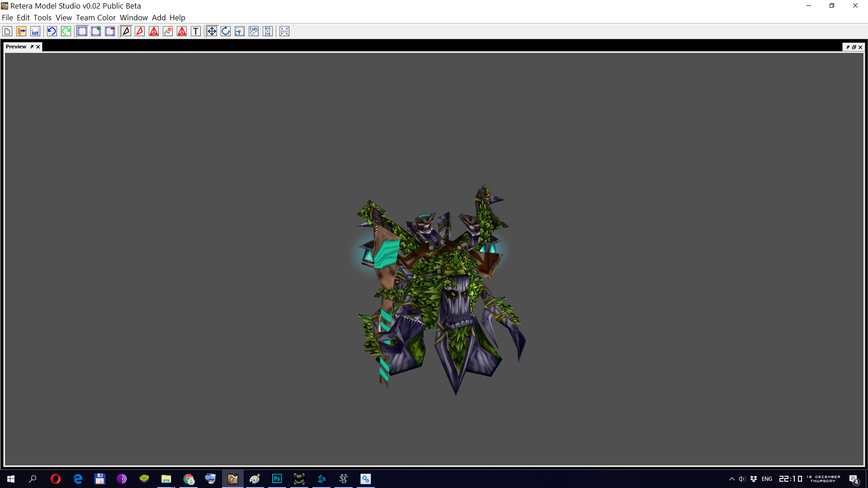
Task: Activate the Extend tool
Action: click(x=268, y=31)
